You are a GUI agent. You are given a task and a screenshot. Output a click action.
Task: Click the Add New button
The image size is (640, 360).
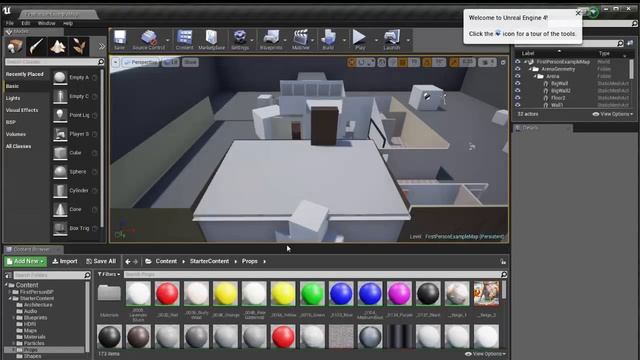pyautogui.click(x=25, y=261)
